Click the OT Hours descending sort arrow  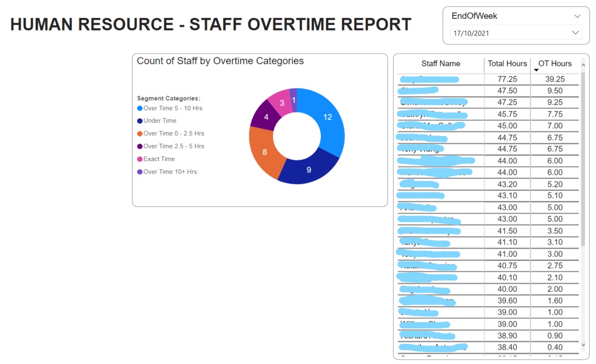(x=536, y=70)
